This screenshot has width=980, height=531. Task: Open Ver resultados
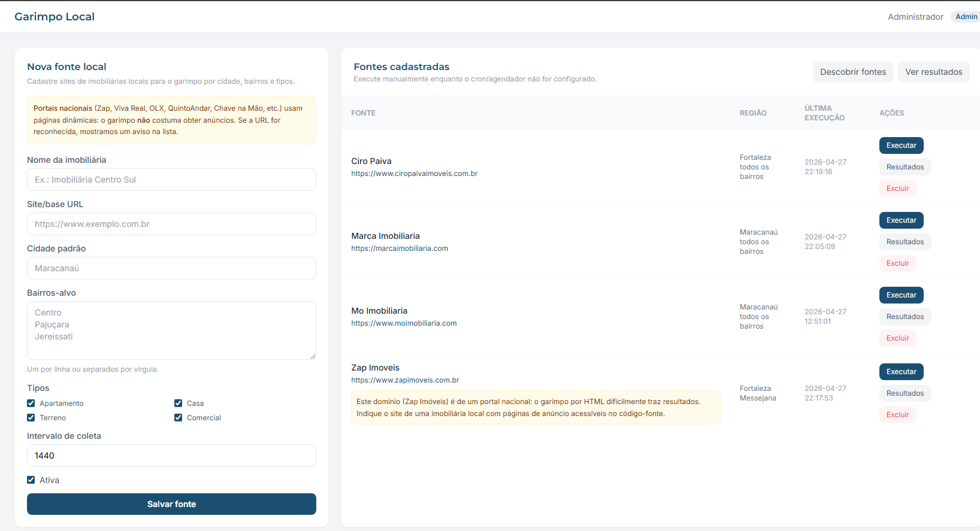[x=934, y=72]
